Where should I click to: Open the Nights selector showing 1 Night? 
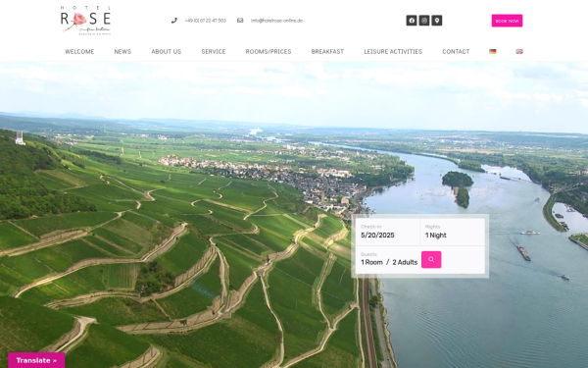click(453, 232)
